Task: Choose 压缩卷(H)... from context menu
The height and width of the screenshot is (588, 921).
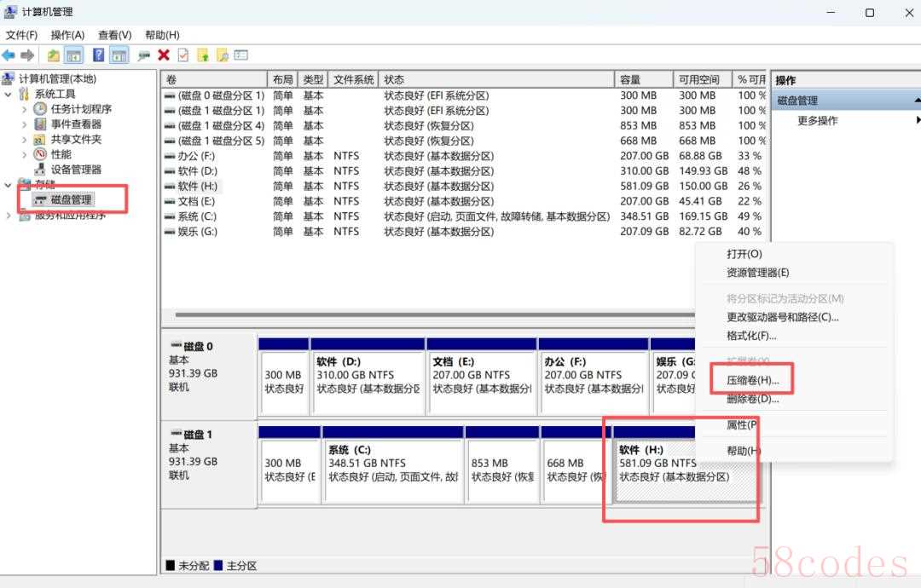Action: click(752, 380)
